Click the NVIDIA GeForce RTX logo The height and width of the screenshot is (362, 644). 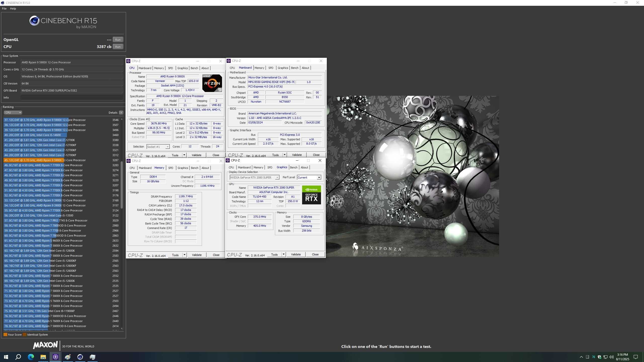(x=311, y=195)
